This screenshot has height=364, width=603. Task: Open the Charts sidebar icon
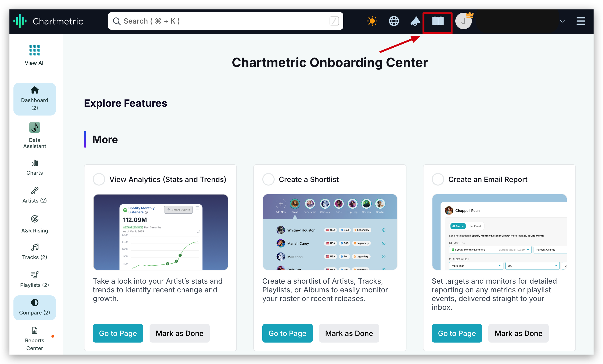[x=34, y=168]
